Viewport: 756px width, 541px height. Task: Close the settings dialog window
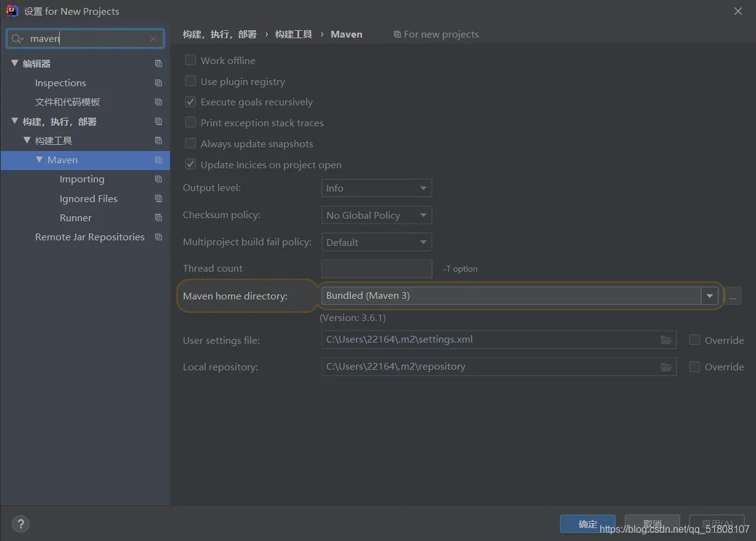[738, 11]
